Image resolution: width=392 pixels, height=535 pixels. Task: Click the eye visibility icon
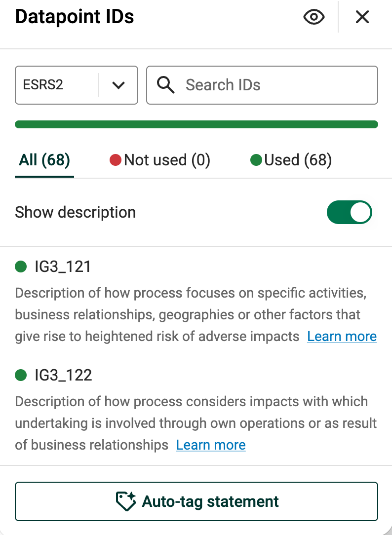(314, 18)
